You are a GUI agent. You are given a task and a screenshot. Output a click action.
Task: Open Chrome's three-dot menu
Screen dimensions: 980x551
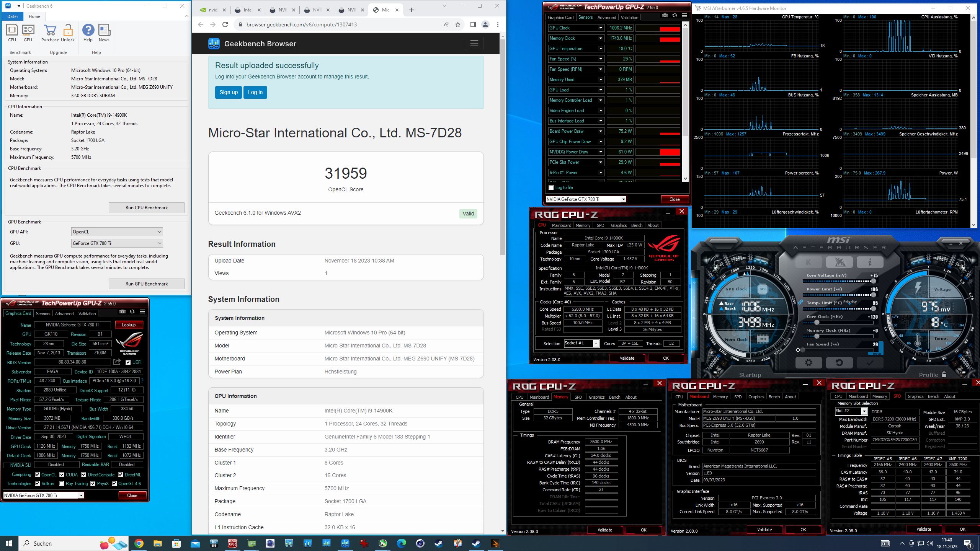[x=498, y=24]
